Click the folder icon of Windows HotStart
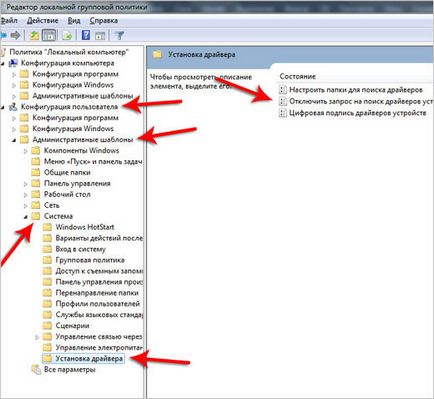Screen dimensions: 434x399 pos(48,227)
